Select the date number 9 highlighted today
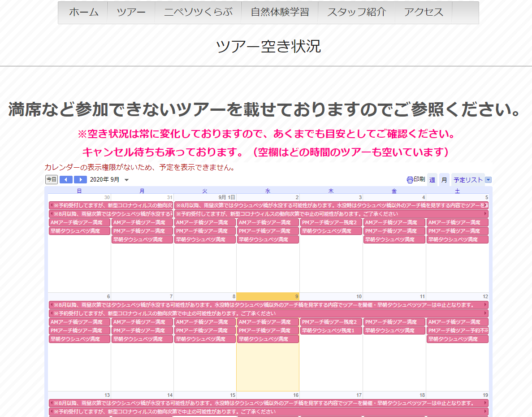The image size is (532, 417). 296,296
